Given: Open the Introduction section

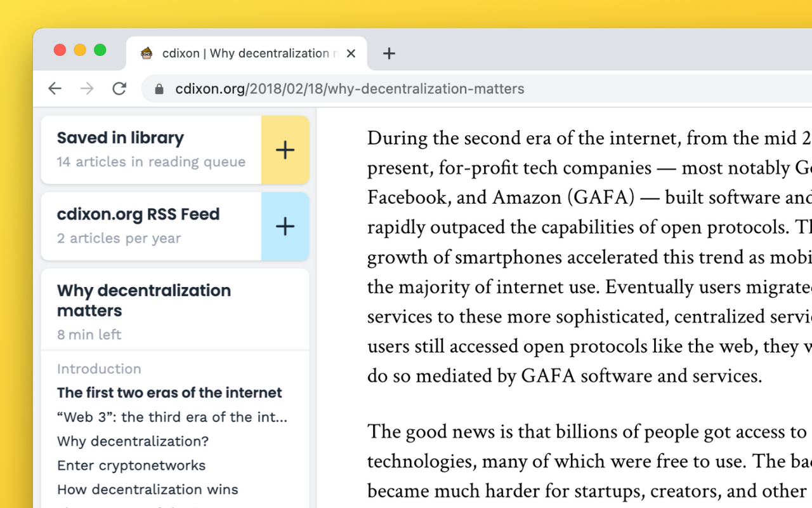Looking at the screenshot, I should click(99, 368).
